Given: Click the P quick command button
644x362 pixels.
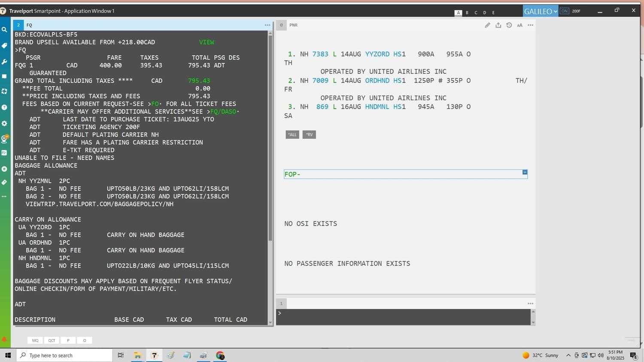Looking at the screenshot, I should click(68, 341).
